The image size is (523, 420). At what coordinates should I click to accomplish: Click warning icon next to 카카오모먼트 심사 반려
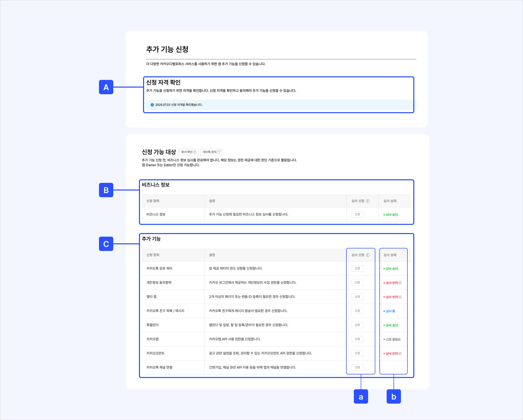(x=400, y=354)
